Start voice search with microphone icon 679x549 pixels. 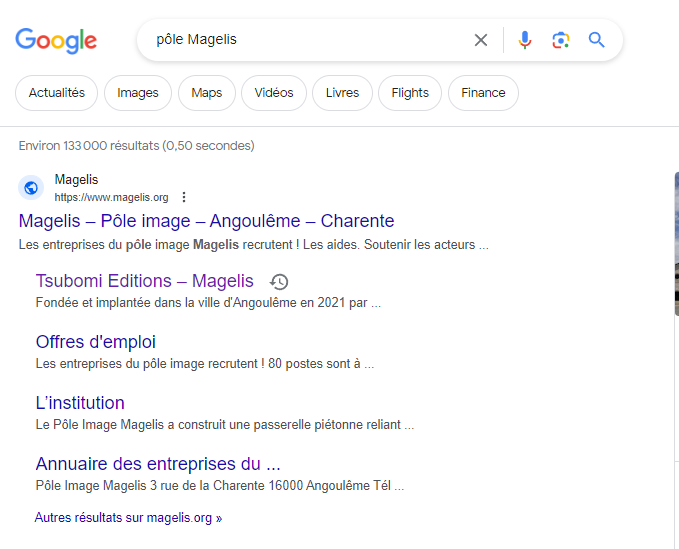525,40
